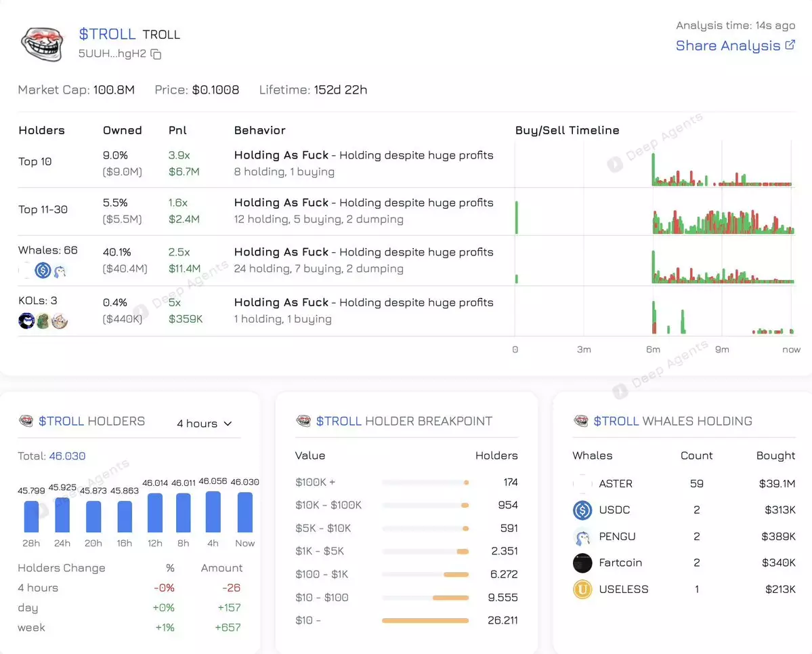The width and height of the screenshot is (812, 654).
Task: Click the Holders column header
Action: pyautogui.click(x=41, y=130)
